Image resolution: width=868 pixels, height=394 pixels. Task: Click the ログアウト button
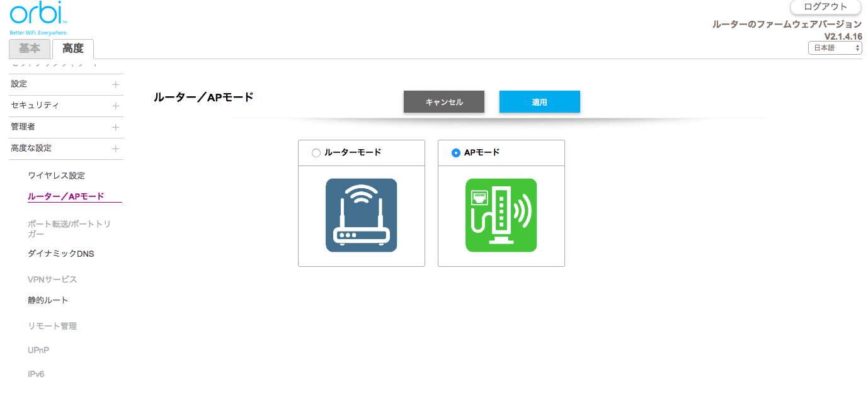(x=825, y=7)
